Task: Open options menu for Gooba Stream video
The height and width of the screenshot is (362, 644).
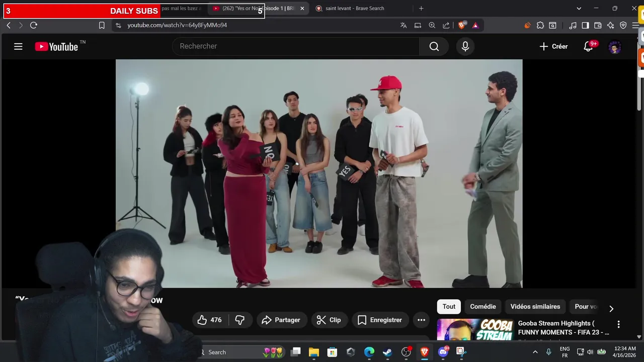Action: click(x=619, y=324)
